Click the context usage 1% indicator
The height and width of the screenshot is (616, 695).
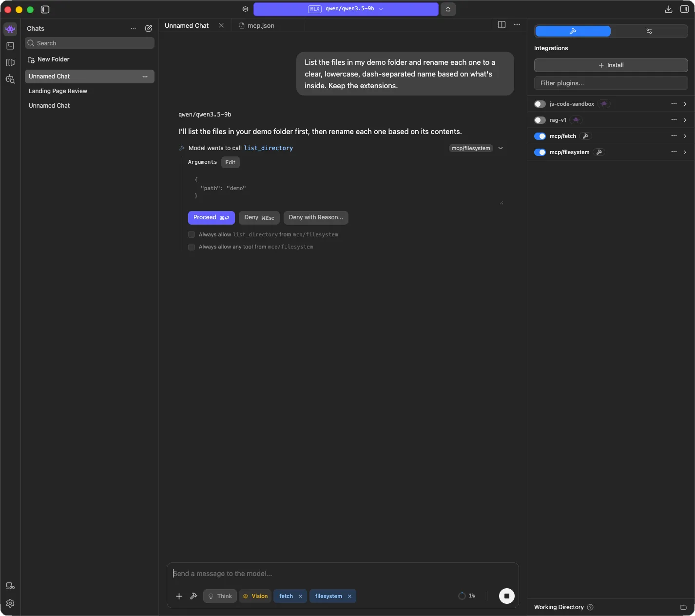467,596
